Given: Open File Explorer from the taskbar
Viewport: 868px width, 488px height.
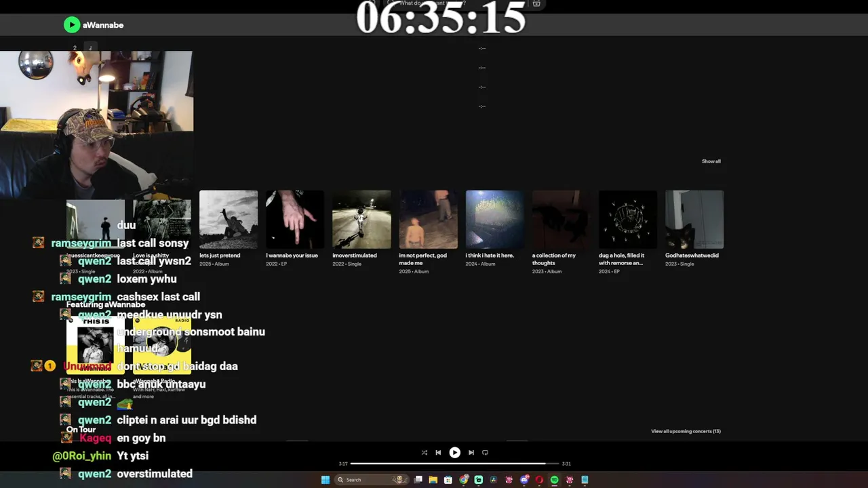Looking at the screenshot, I should 433,480.
